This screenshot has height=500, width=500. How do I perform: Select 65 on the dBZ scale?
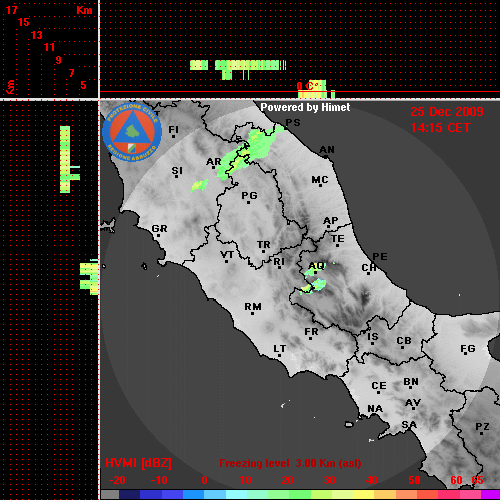[477, 480]
